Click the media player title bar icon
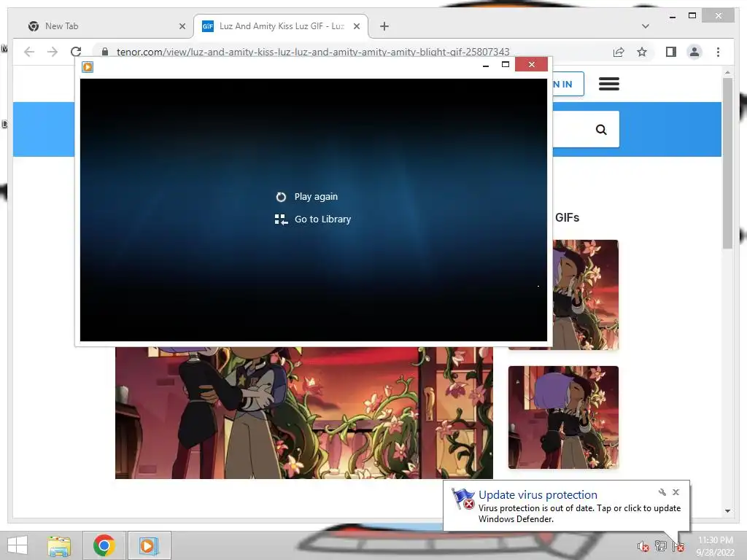Viewport: 747px width, 560px height. pyautogui.click(x=88, y=66)
